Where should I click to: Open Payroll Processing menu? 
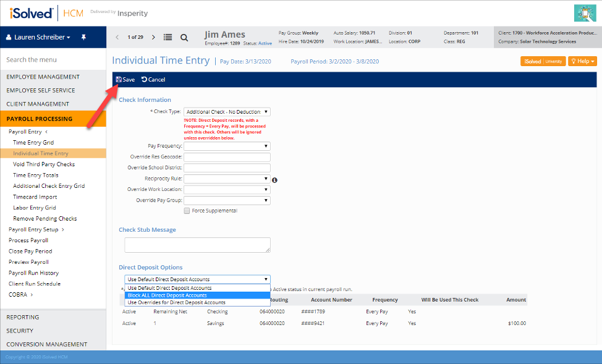(53, 119)
